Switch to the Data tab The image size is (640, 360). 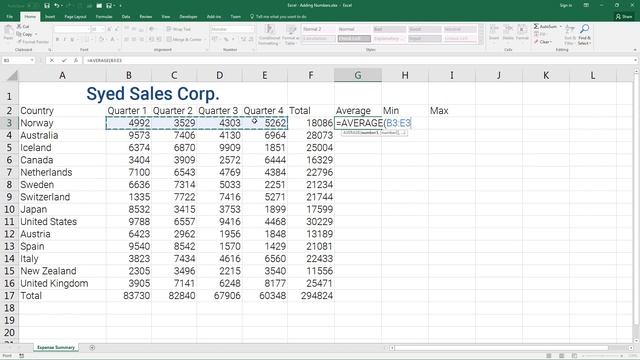126,17
